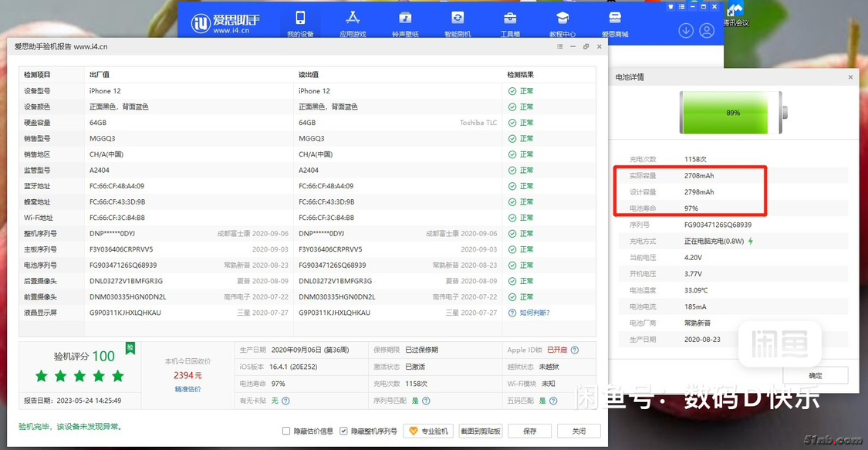
Task: Open the 工具箱 toolbox
Action: click(510, 22)
